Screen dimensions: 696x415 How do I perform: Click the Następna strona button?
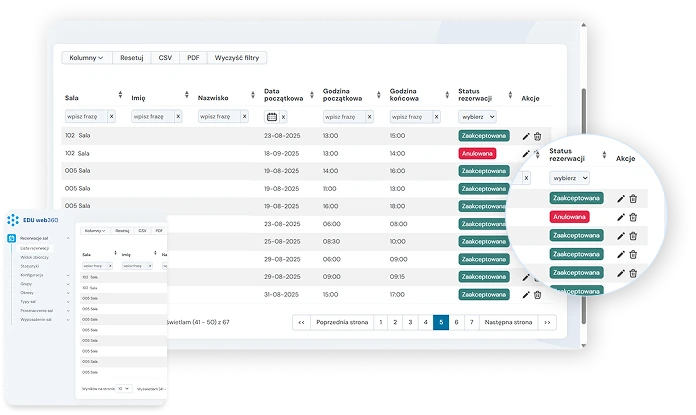click(x=507, y=322)
